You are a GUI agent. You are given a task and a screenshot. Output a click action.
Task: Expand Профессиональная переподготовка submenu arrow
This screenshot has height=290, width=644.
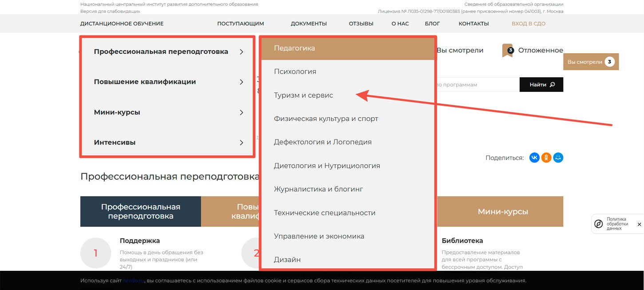[242, 52]
